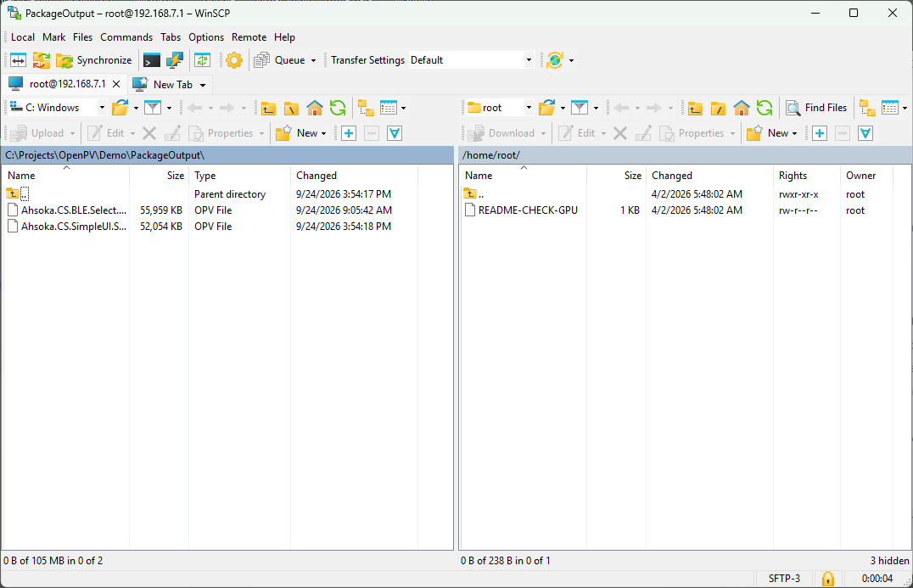Click the remote Select Files filter icon next to minus
Image resolution: width=913 pixels, height=588 pixels.
(x=865, y=133)
